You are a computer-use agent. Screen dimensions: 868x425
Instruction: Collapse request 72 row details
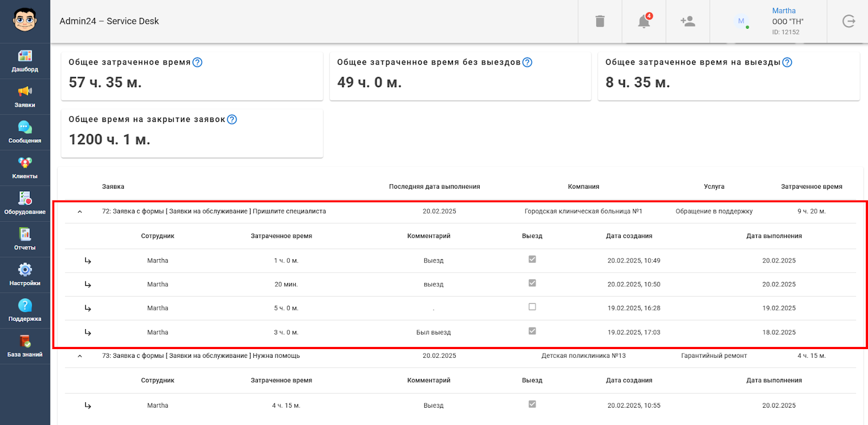[80, 212]
